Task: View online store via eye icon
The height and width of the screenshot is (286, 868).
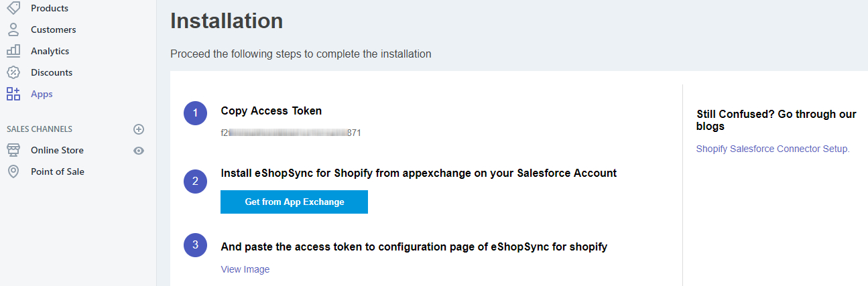Action: (139, 151)
